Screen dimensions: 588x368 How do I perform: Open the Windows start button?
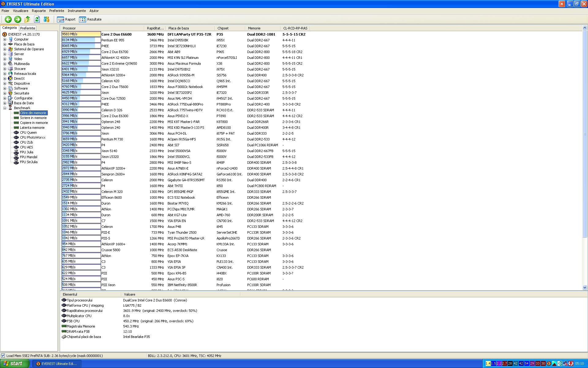pyautogui.click(x=14, y=364)
